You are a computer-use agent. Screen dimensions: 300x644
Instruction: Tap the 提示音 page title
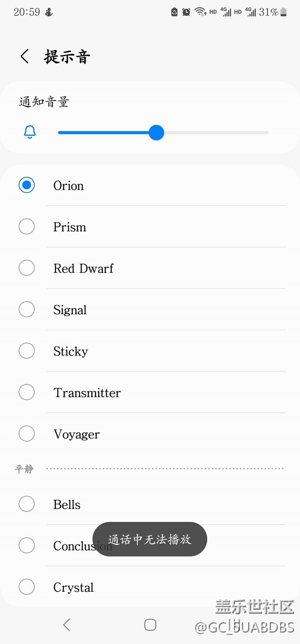point(67,57)
